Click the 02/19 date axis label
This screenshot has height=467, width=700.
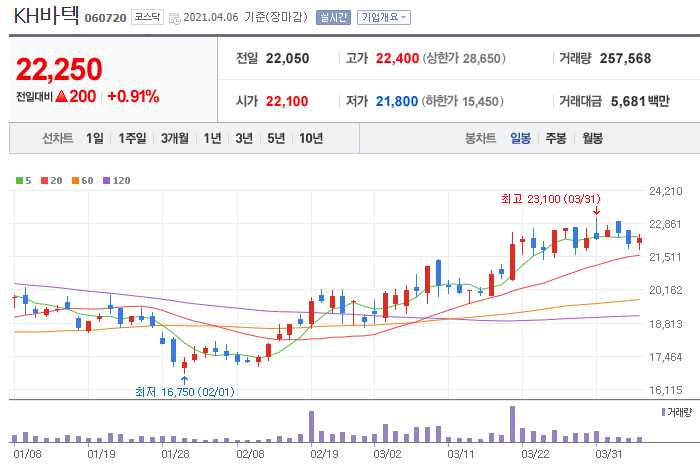click(x=324, y=454)
